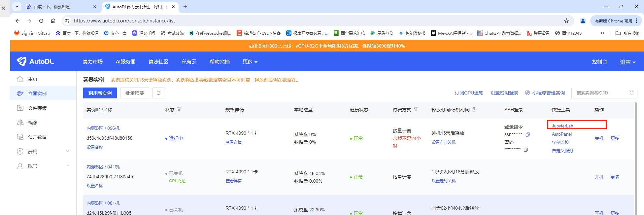Open the Sign in · GitLab bookmark
The height and width of the screenshot is (215, 644).
tap(32, 33)
